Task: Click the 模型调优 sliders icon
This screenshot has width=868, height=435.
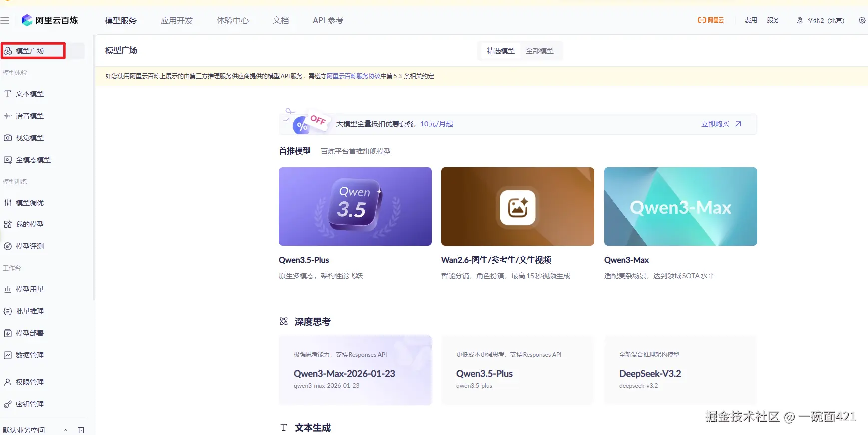Action: point(8,203)
